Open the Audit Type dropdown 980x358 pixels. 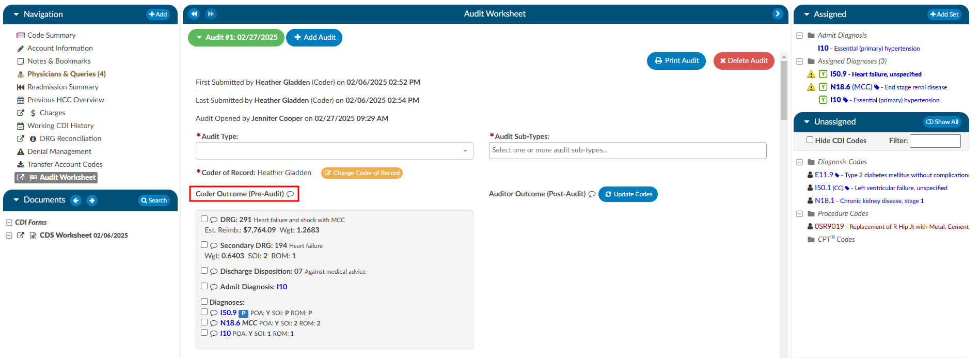(x=334, y=151)
